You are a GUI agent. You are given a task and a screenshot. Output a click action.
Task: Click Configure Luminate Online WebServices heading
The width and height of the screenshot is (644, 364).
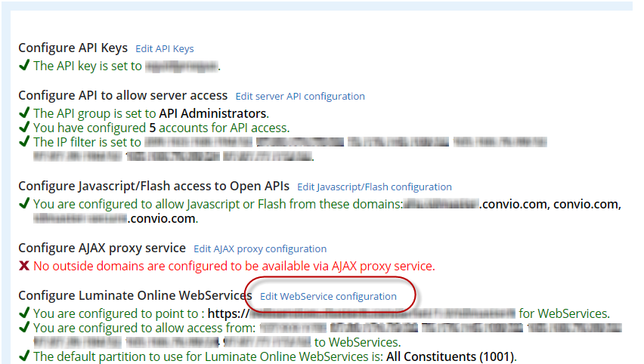tap(133, 295)
